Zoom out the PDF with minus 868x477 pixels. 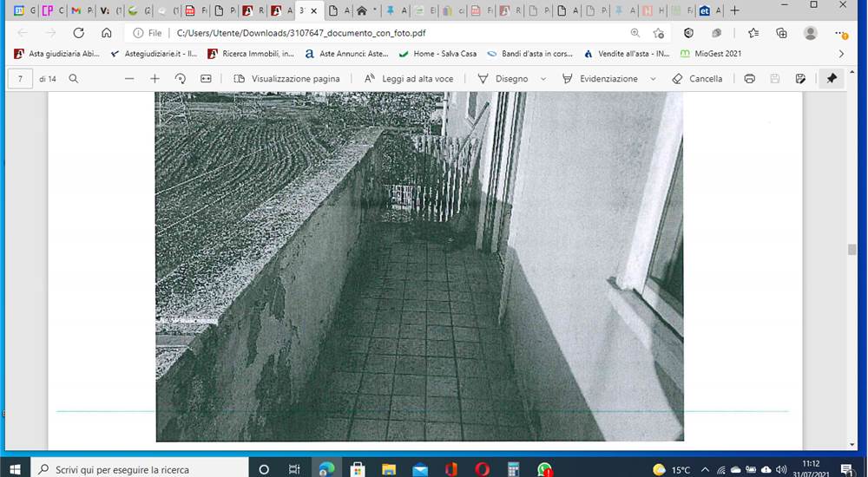tap(129, 79)
